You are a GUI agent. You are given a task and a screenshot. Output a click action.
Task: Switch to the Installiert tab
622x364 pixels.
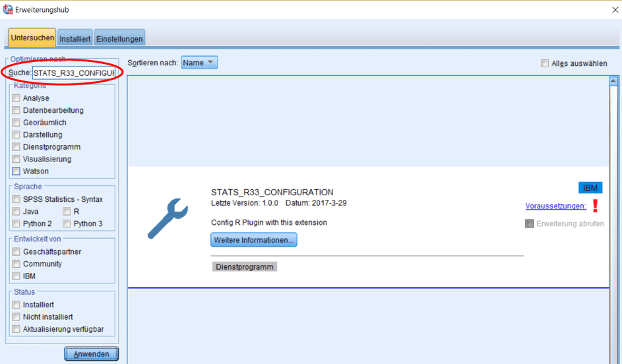click(75, 39)
